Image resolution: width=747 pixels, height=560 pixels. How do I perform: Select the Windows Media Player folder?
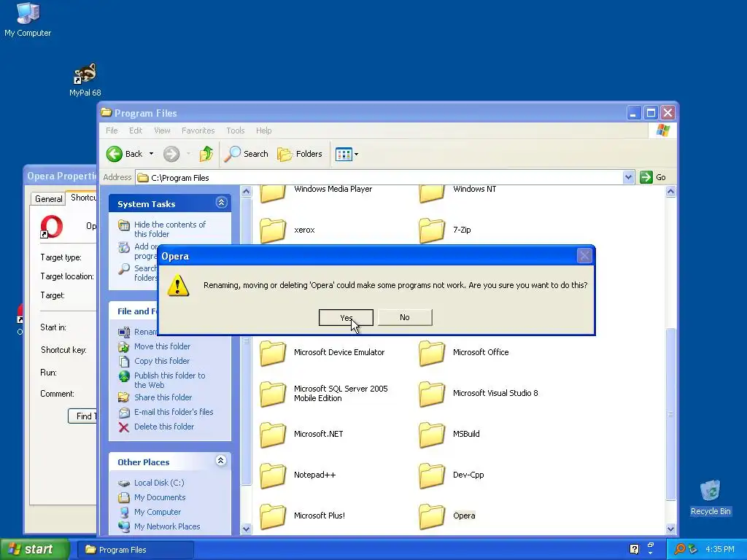pos(273,193)
